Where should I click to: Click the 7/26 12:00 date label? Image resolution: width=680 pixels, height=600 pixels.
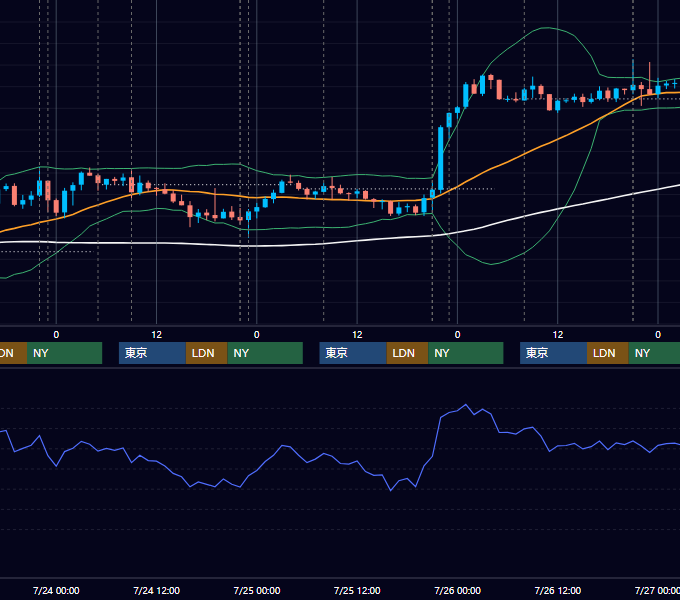558,590
